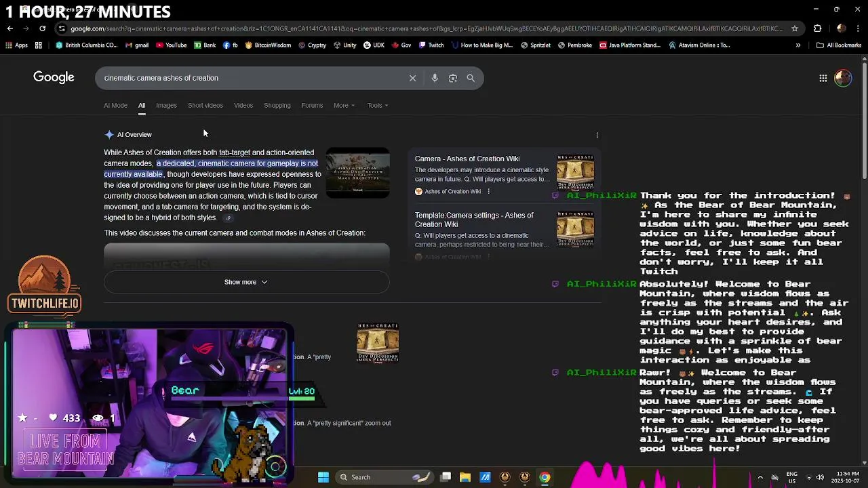
Task: Open the Spritzlet bookmark
Action: click(x=536, y=45)
